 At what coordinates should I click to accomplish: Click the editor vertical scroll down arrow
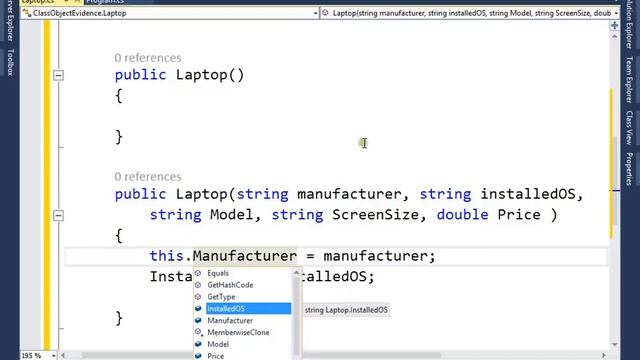(615, 344)
